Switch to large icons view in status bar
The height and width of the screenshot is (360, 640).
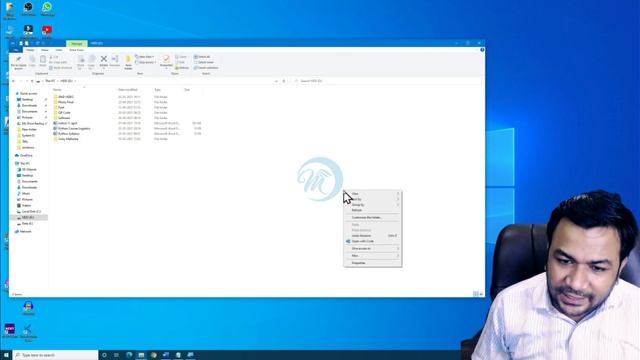481,294
